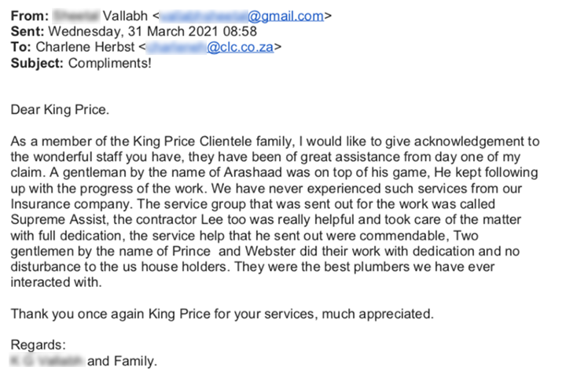Click the Regards: closing line
Viewport: 588px width, 382px height.
coord(39,345)
